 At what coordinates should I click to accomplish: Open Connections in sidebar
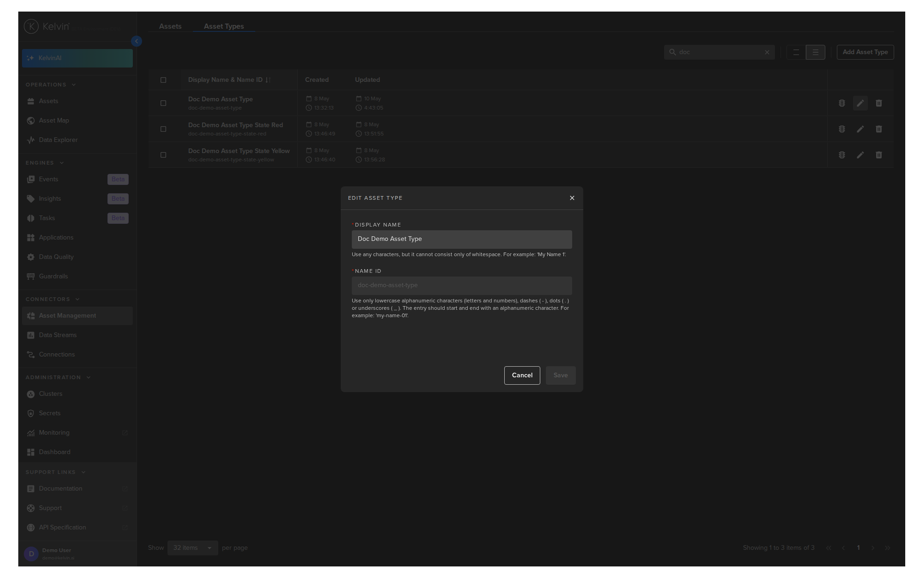77,355
